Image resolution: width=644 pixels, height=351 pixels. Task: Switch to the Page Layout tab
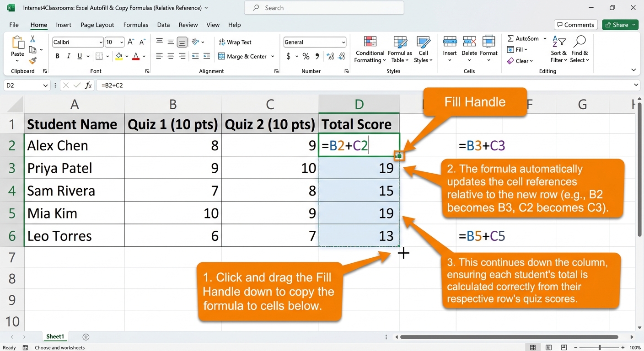97,25
